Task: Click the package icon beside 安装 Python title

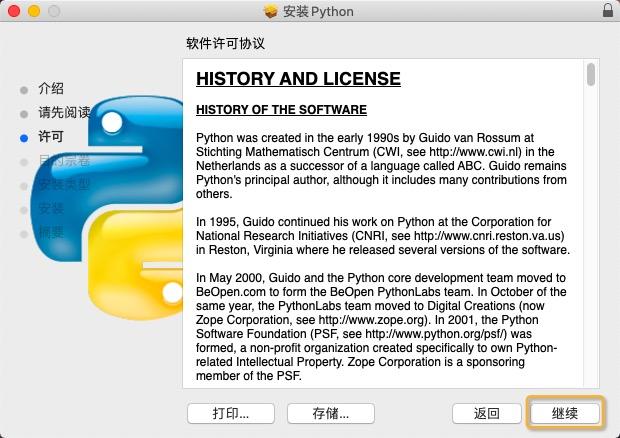Action: click(x=271, y=11)
